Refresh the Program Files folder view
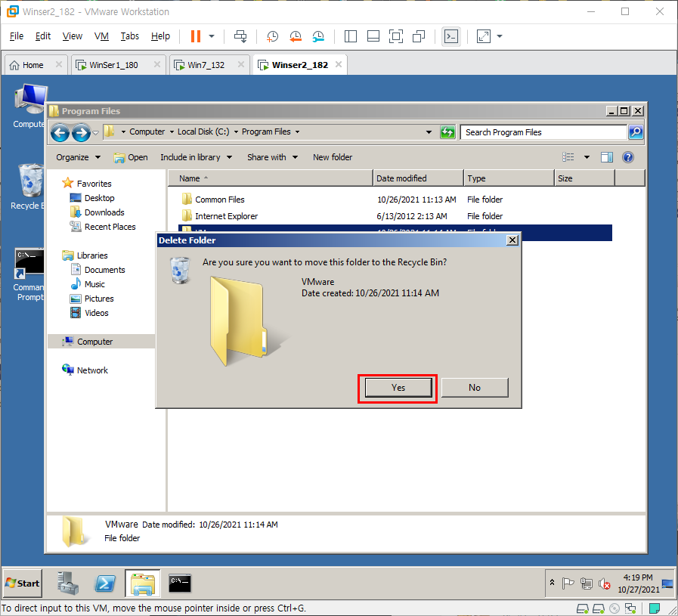The width and height of the screenshot is (678, 616). pyautogui.click(x=447, y=132)
